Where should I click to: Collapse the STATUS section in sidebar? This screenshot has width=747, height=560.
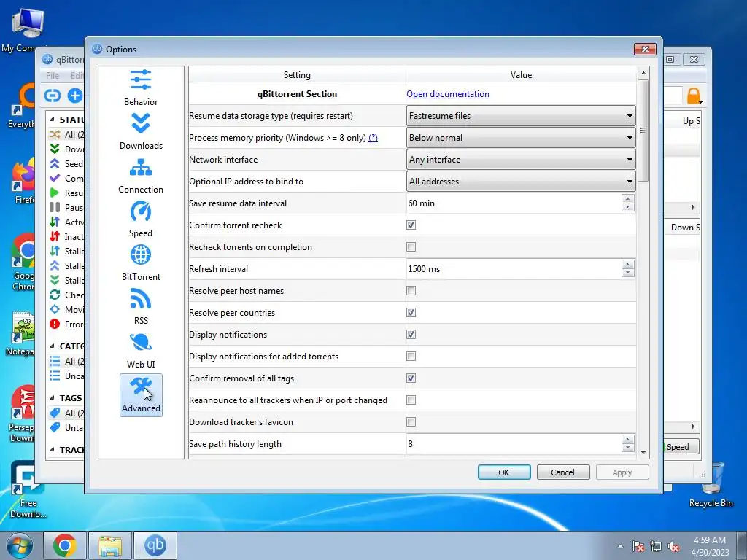[52, 120]
